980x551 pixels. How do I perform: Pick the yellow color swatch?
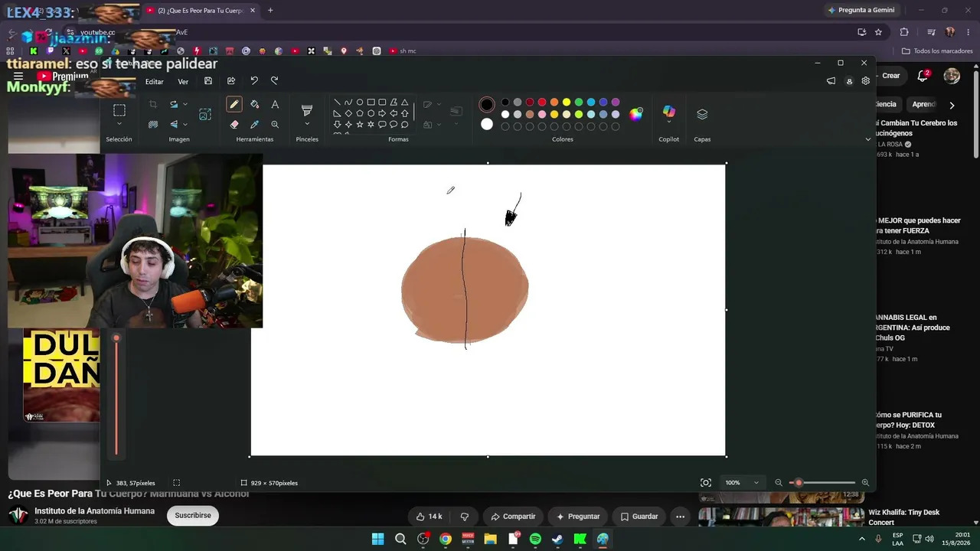[x=567, y=103]
